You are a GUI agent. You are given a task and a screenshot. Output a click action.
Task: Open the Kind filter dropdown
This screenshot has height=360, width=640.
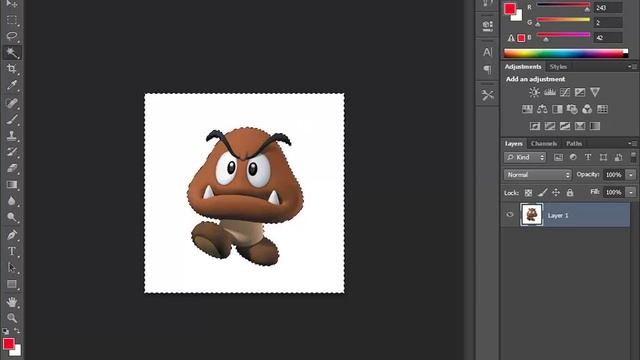[525, 158]
